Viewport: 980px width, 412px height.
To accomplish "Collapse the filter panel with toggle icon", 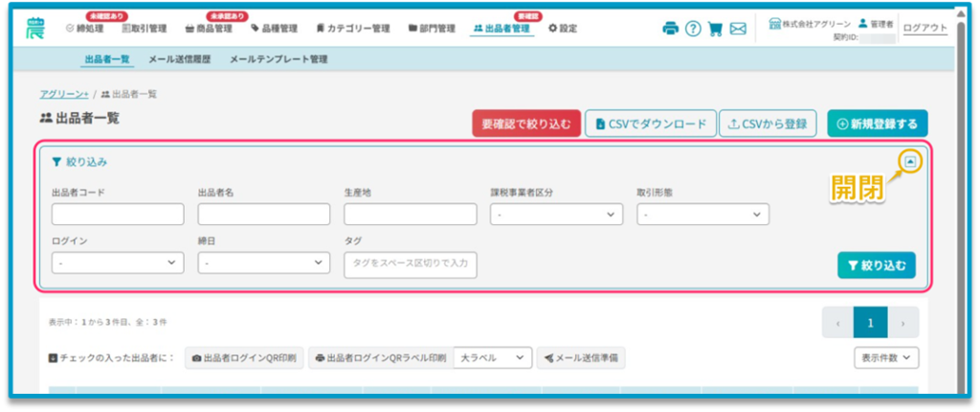I will coord(910,162).
